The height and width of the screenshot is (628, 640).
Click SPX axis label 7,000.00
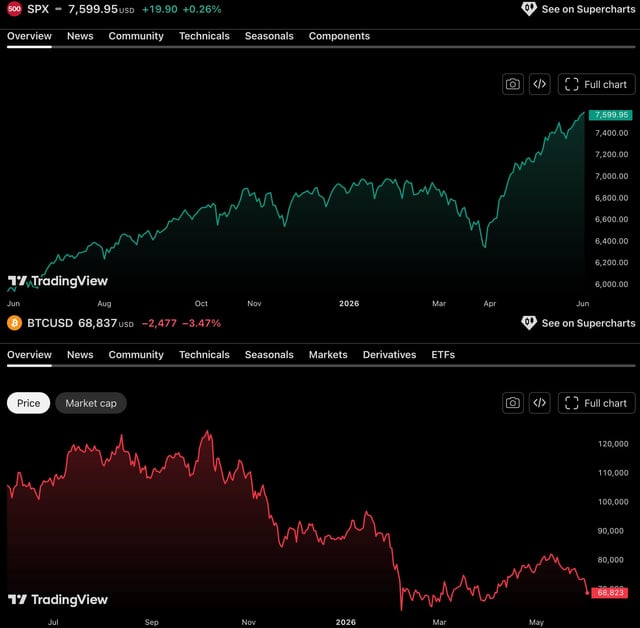pos(611,176)
